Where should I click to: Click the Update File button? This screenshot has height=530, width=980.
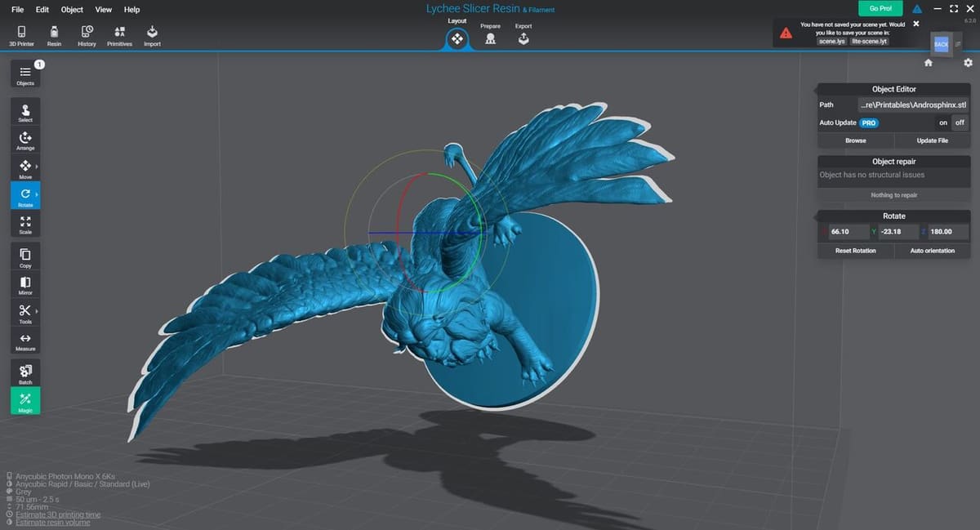pos(932,140)
